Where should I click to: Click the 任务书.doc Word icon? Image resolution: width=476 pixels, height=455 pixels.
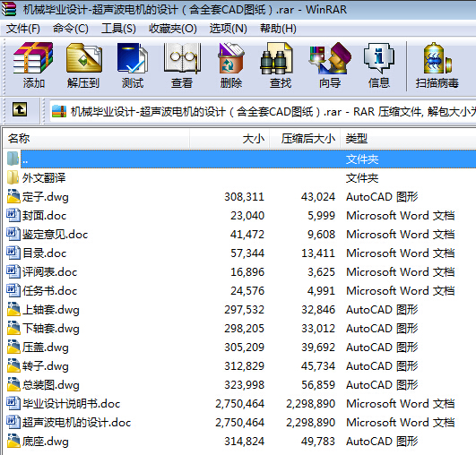click(13, 290)
